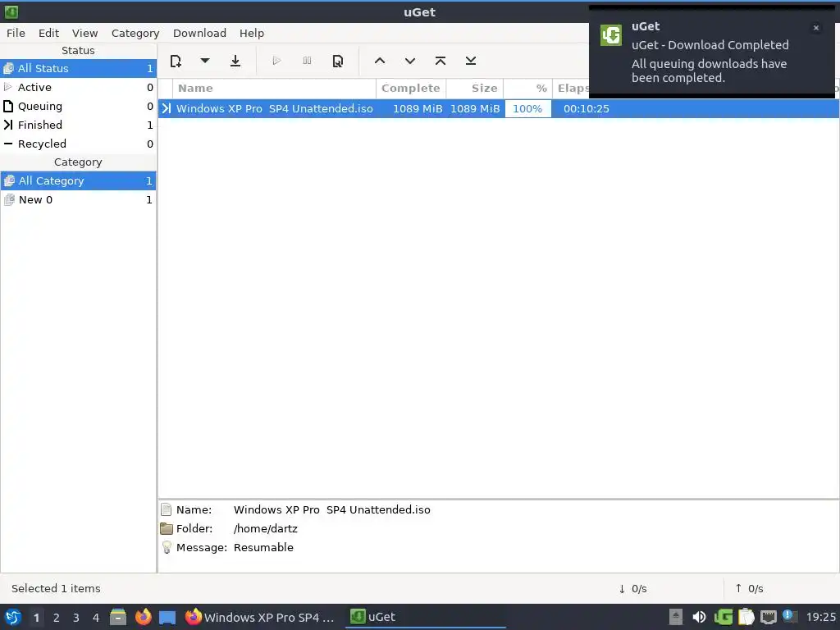Click the show desktop panel icon

pyautogui.click(x=167, y=618)
